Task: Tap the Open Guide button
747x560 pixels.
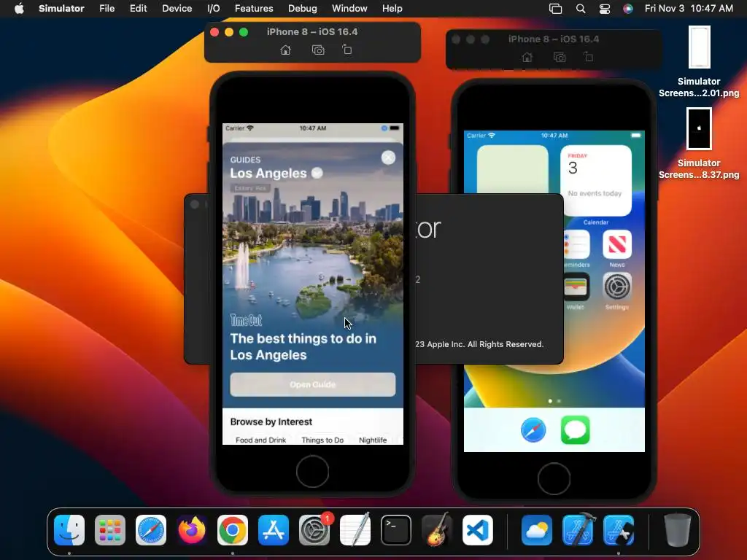Action: (312, 384)
